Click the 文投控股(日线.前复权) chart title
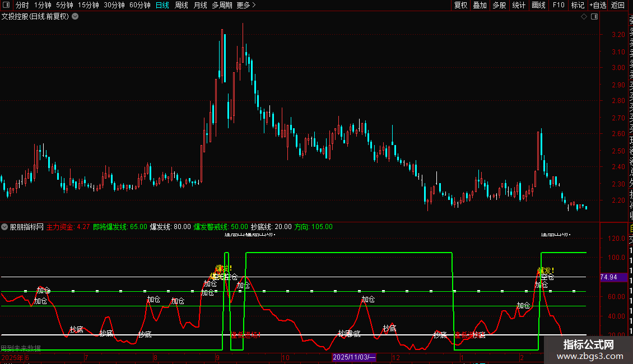The image size is (633, 364). (x=35, y=17)
